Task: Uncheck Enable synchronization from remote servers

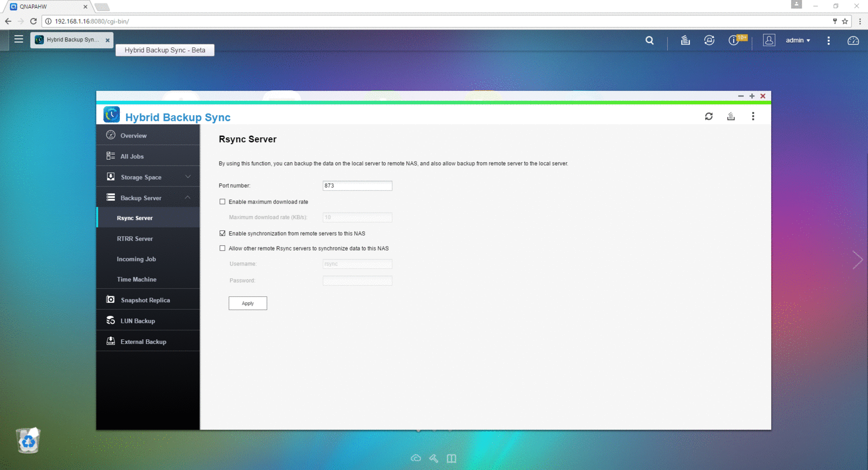Action: pyautogui.click(x=223, y=233)
